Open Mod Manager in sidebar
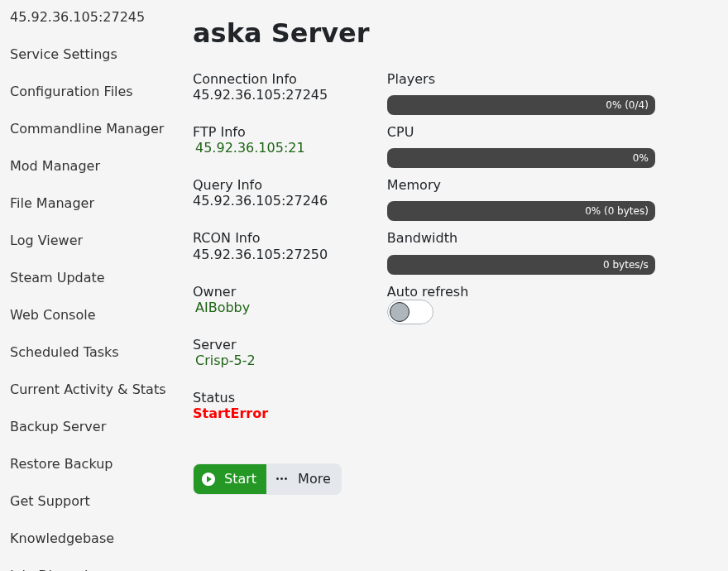728x571 pixels. (x=55, y=166)
